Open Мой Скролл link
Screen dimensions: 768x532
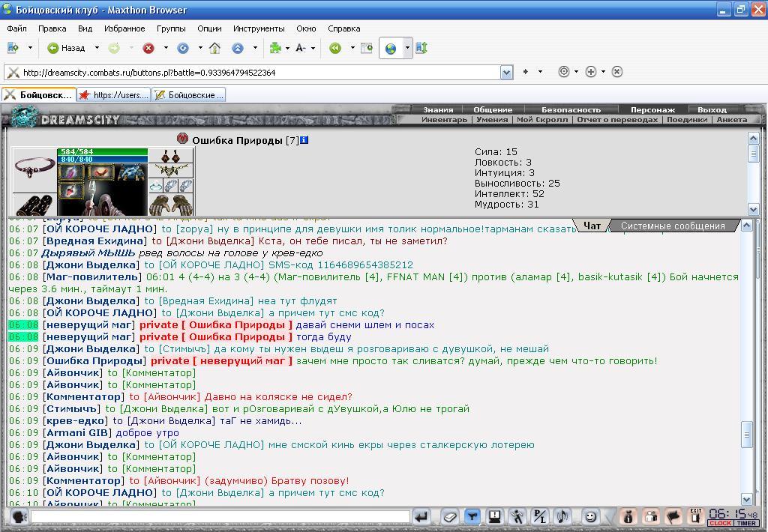pos(542,119)
